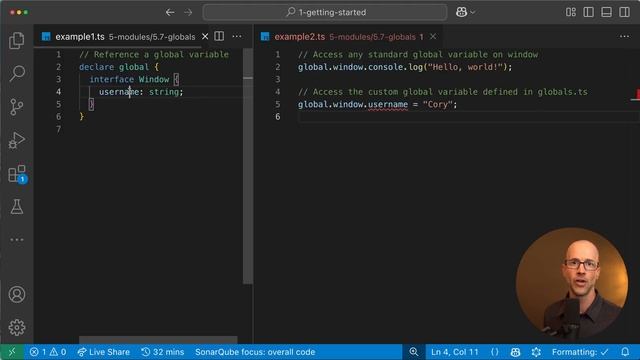Open the Copilot chat icon in title bar

461,12
